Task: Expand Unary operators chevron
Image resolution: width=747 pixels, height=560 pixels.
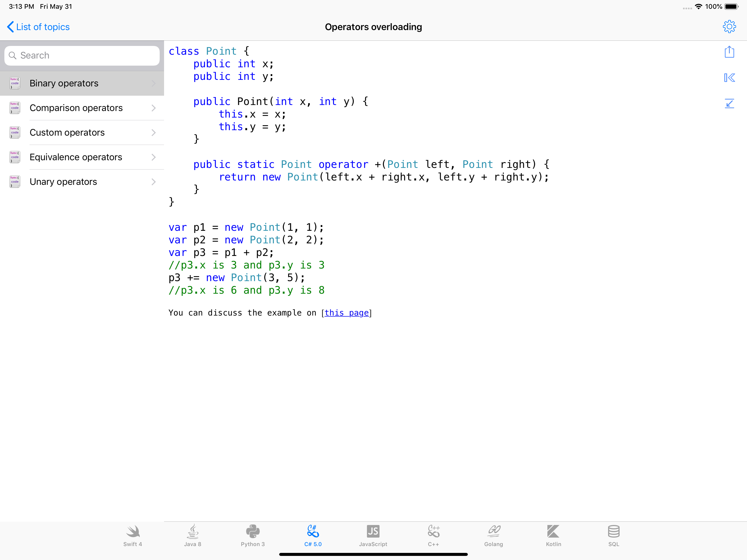Action: 154,182
